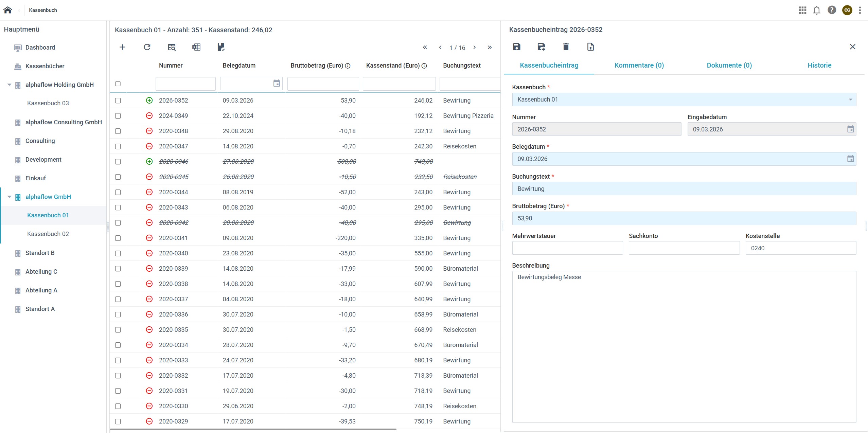This screenshot has width=868, height=433.
Task: Go to the next page of entries
Action: 475,48
